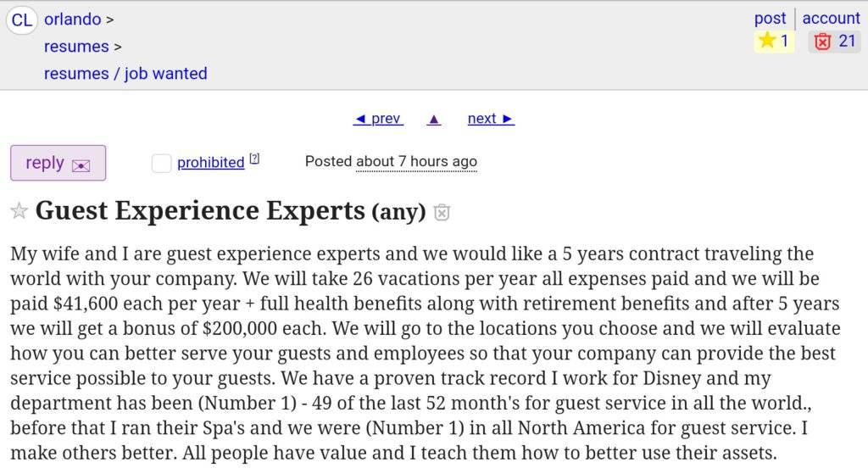This screenshot has width=868, height=474.
Task: Go to the next posting
Action: click(491, 119)
